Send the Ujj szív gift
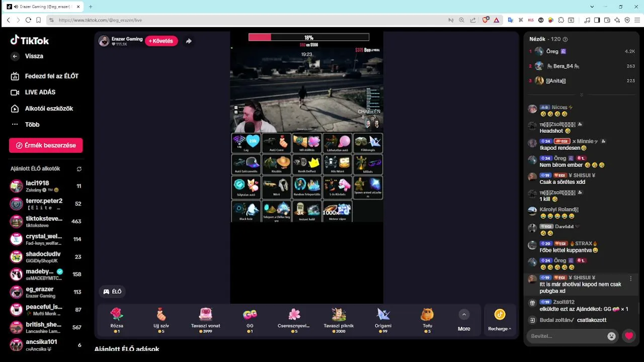This screenshot has height=362, width=644. [x=161, y=321]
